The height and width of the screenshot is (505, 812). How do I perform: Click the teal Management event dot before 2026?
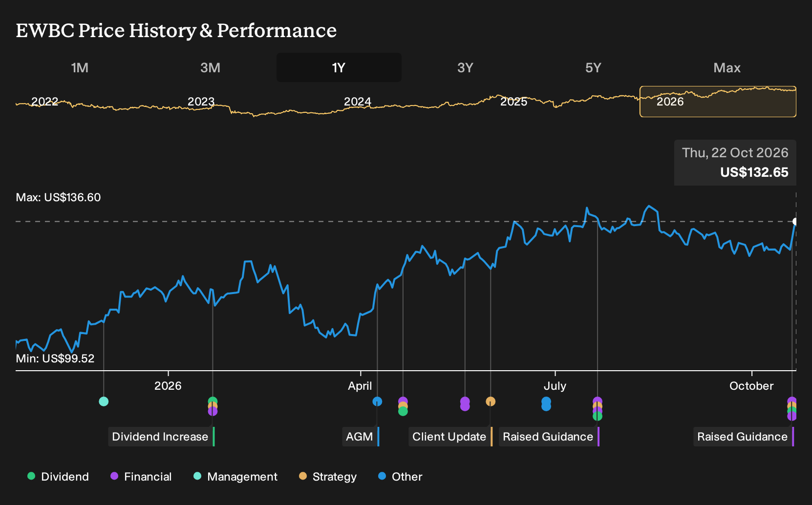104,401
